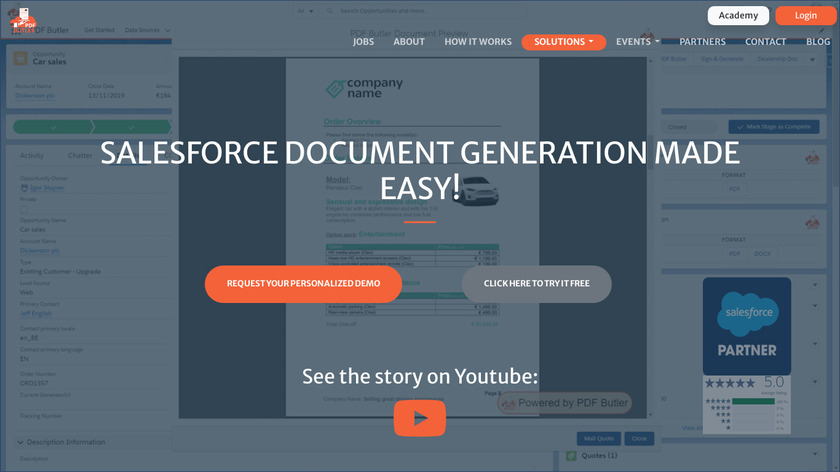Expand the EVENTS dropdown

pos(638,42)
